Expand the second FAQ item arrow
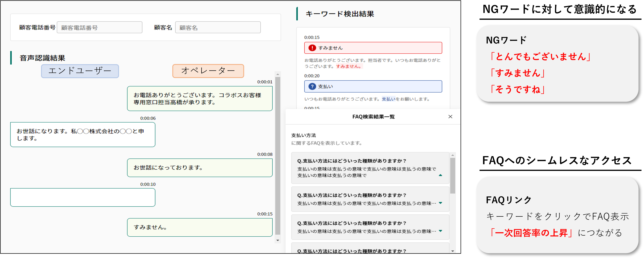Viewport: 644px width, 258px height. (x=441, y=203)
